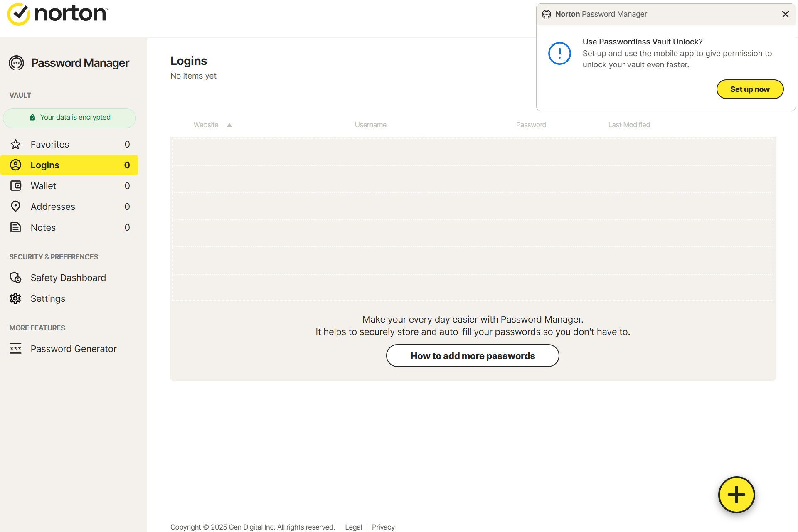Screen dimensions: 798x532
Task: Open the Favorites section
Action: (x=69, y=144)
